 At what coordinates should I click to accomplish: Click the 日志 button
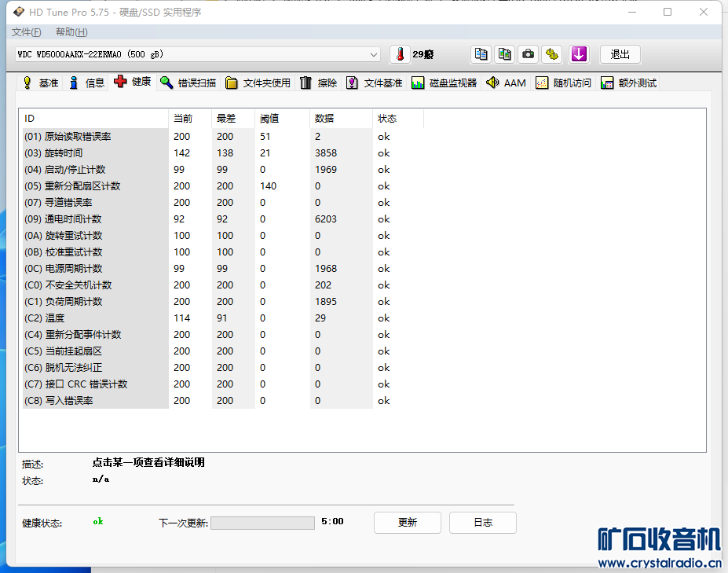483,523
